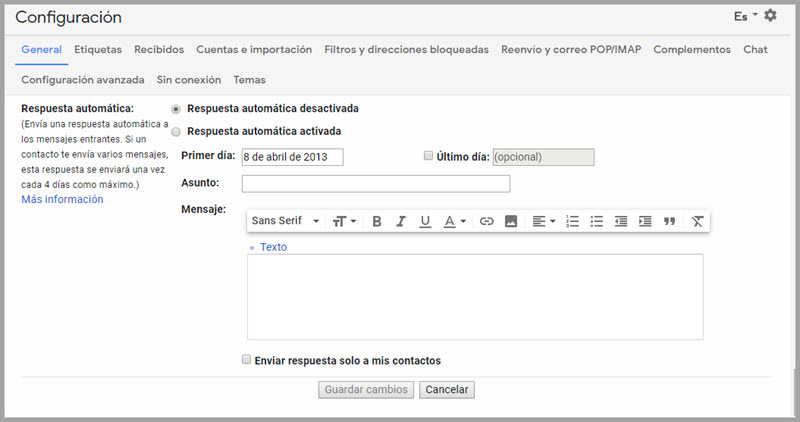Select Respuesta automática activada option
The image size is (800, 422).
tap(177, 131)
